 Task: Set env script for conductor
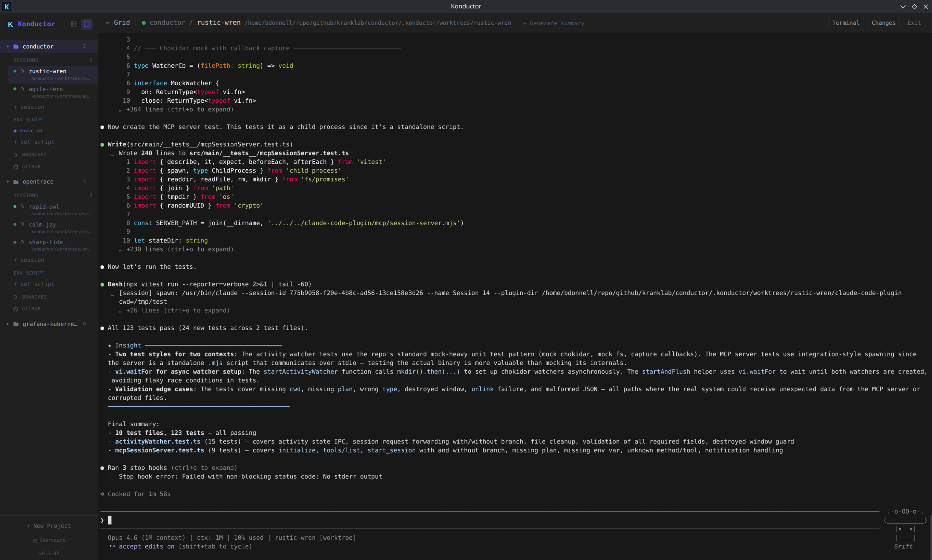tap(34, 142)
